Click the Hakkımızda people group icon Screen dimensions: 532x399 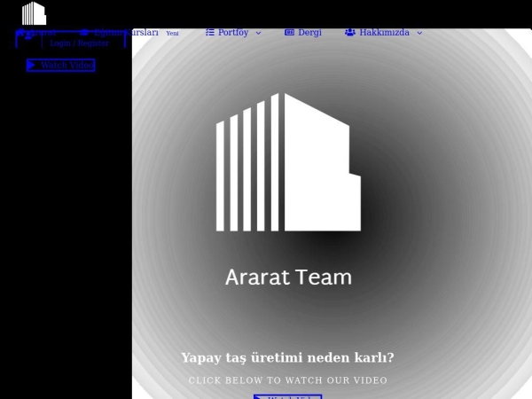[x=350, y=32]
